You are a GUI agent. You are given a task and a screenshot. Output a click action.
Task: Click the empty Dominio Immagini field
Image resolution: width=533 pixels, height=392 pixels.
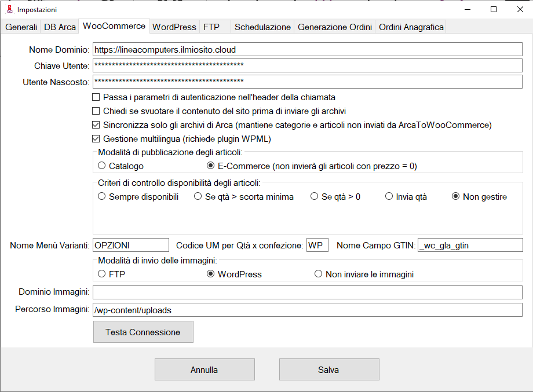(307, 293)
